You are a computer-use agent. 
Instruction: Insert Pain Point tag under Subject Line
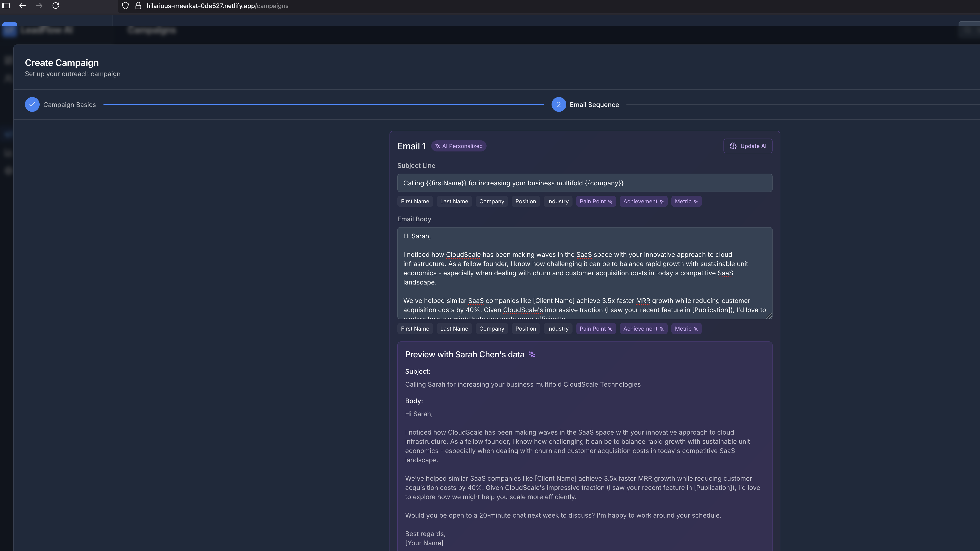(595, 202)
